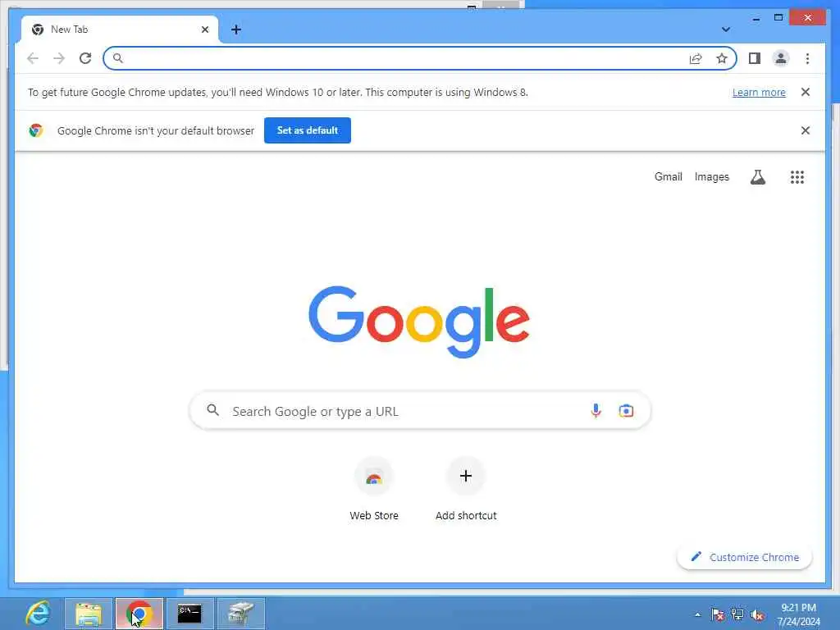Image resolution: width=840 pixels, height=630 pixels.
Task: Open Internet Explorer from the taskbar
Action: [38, 613]
